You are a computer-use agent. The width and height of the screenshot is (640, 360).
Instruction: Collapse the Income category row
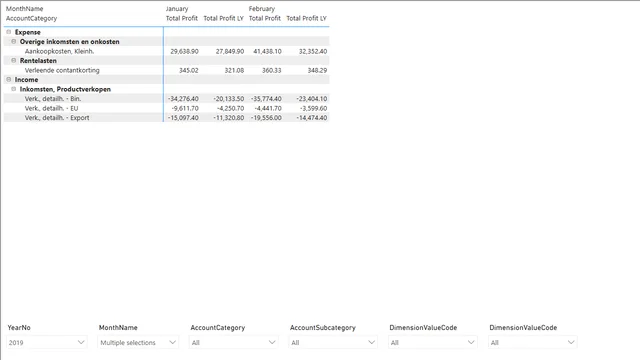pos(9,79)
